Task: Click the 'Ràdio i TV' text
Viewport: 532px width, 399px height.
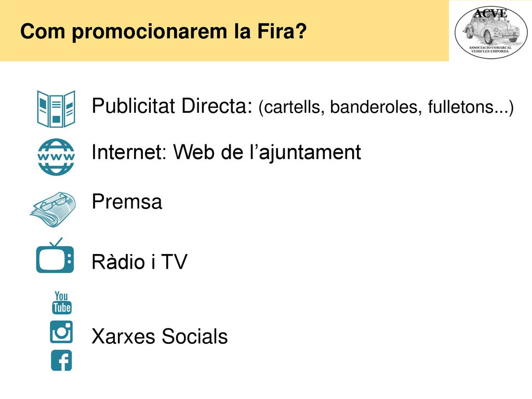Action: point(139,262)
